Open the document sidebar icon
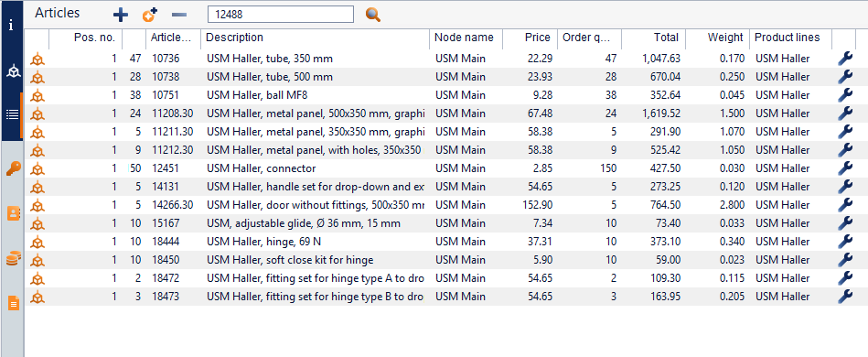 tap(14, 303)
